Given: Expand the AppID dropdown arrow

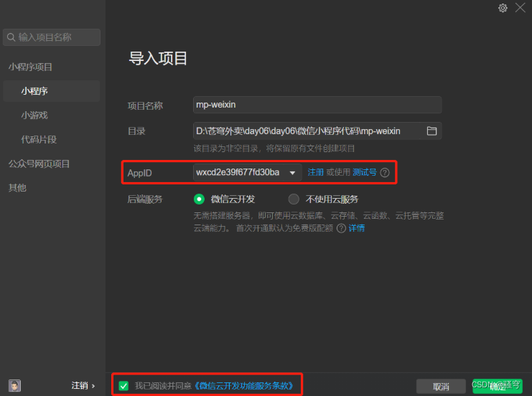Looking at the screenshot, I should click(292, 173).
